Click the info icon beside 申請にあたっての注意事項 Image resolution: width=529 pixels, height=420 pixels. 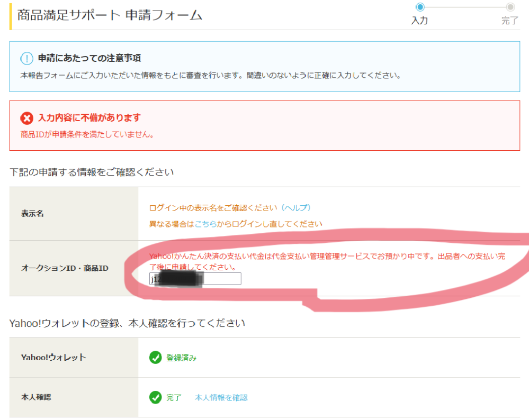point(26,59)
